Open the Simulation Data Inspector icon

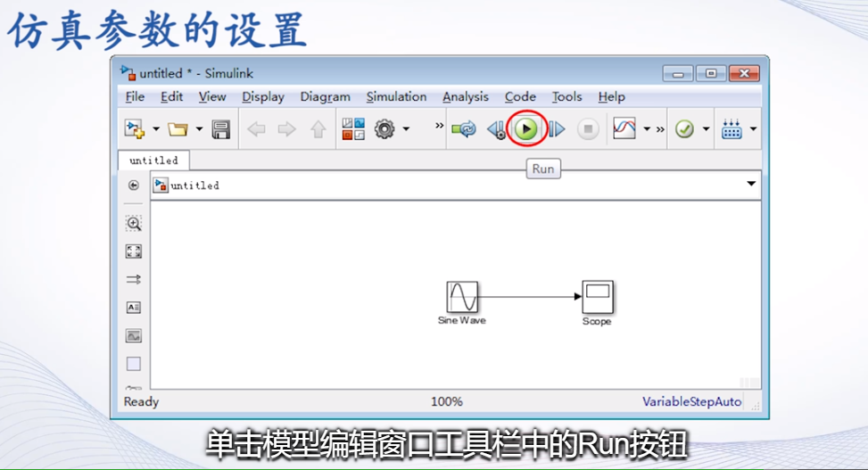[624, 128]
